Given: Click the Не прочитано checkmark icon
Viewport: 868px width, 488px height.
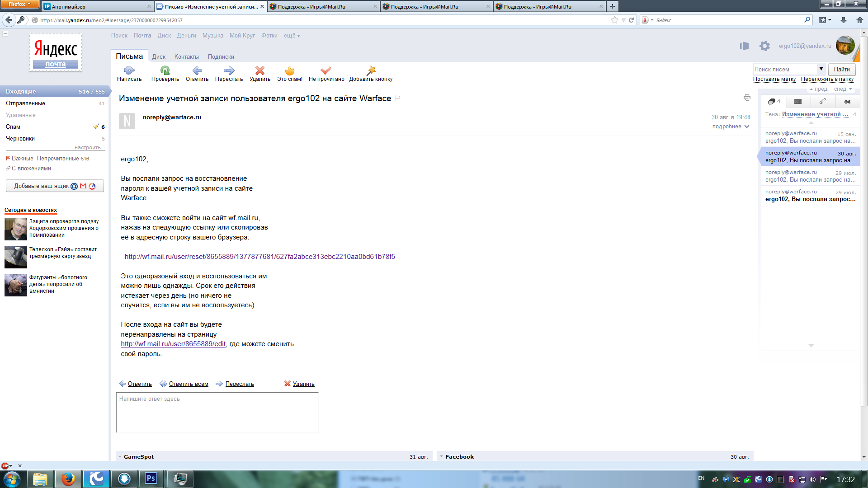Looking at the screenshot, I should click(x=326, y=70).
